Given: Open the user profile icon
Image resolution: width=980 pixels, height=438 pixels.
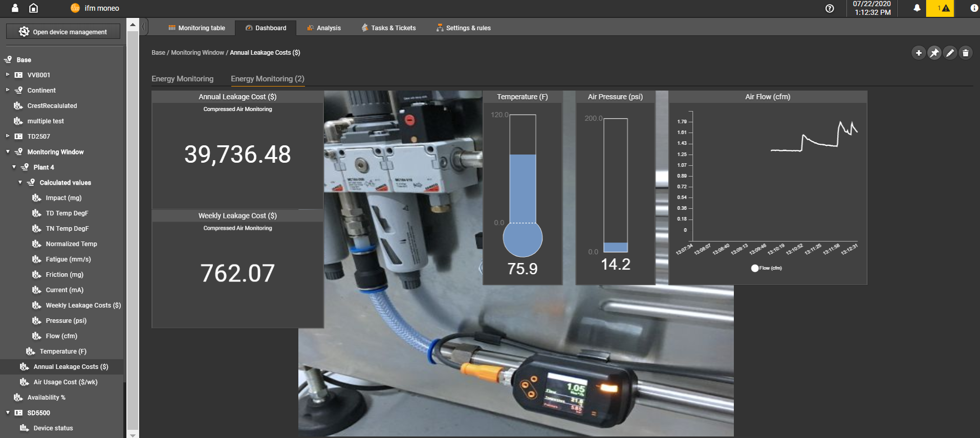Looking at the screenshot, I should tap(15, 8).
